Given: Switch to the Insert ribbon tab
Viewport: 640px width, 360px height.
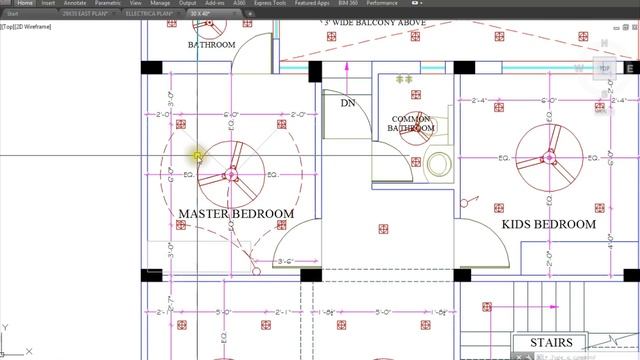Looking at the screenshot, I should point(48,3).
